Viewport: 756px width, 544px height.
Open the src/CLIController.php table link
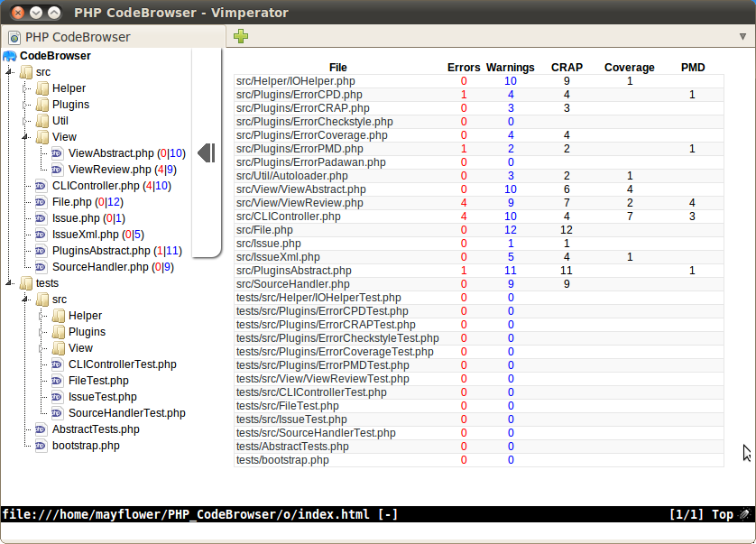(289, 216)
